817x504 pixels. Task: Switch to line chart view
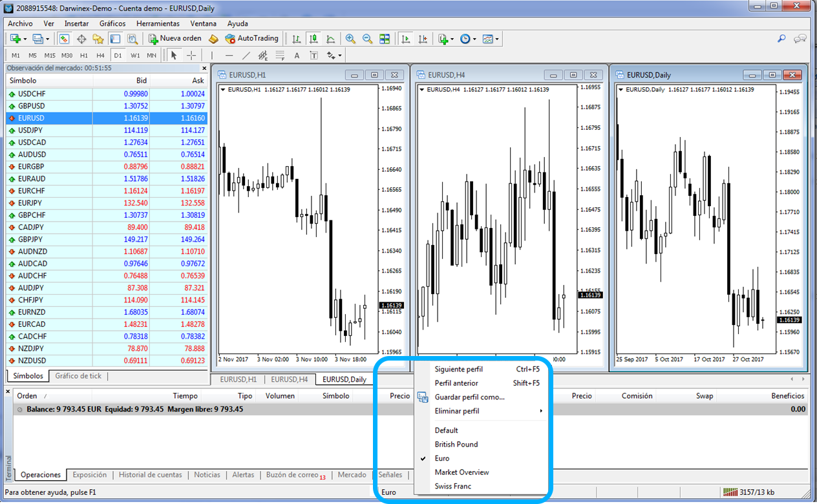[331, 38]
